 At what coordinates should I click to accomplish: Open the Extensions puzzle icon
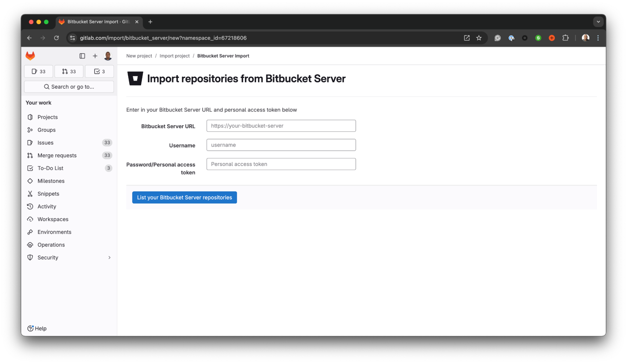coord(566,38)
